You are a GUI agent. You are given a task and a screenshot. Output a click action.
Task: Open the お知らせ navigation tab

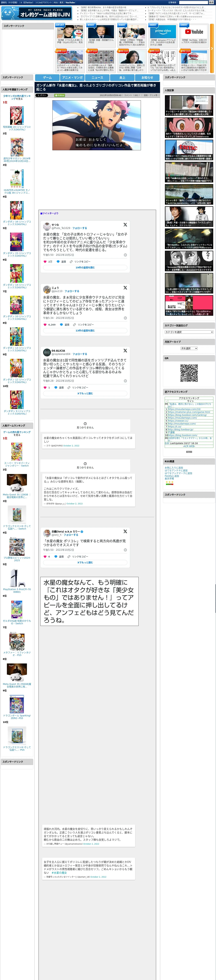pos(147,77)
